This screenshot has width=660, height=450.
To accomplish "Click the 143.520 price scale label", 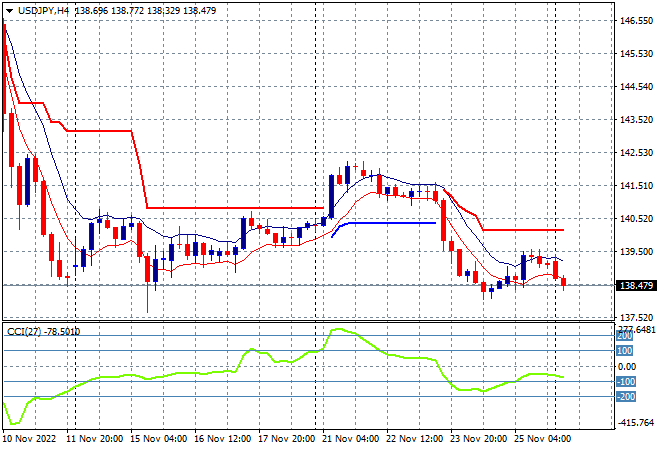I will (x=636, y=120).
